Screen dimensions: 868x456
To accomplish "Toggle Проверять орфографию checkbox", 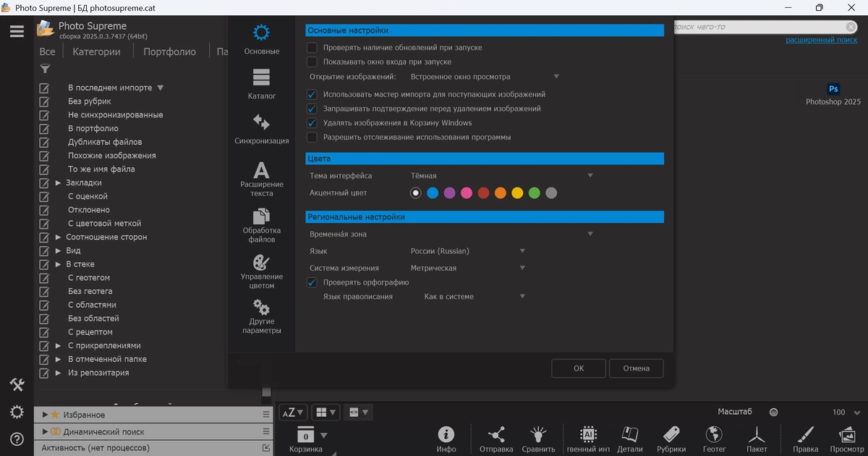I will point(312,282).
